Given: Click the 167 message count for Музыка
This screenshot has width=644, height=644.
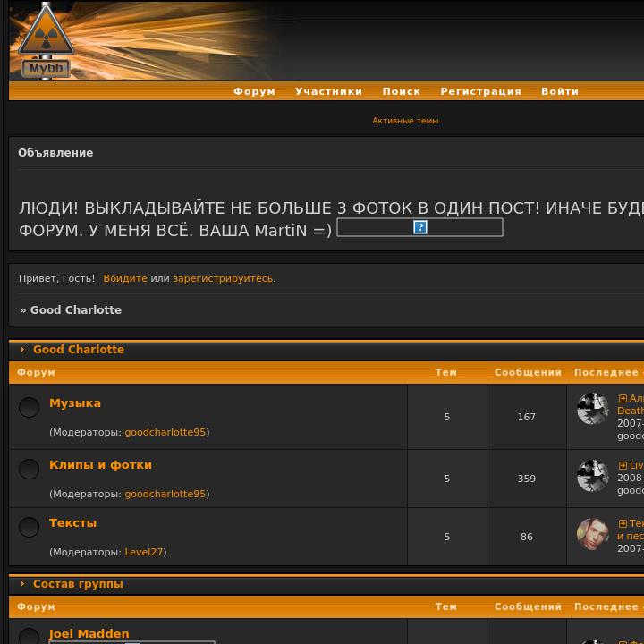Looking at the screenshot, I should point(527,417).
